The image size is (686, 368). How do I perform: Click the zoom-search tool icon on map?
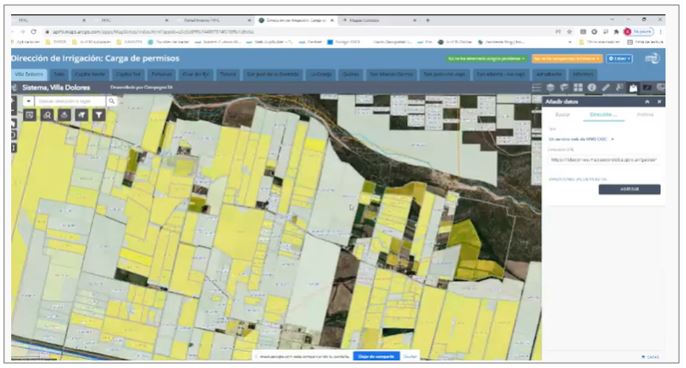click(47, 115)
